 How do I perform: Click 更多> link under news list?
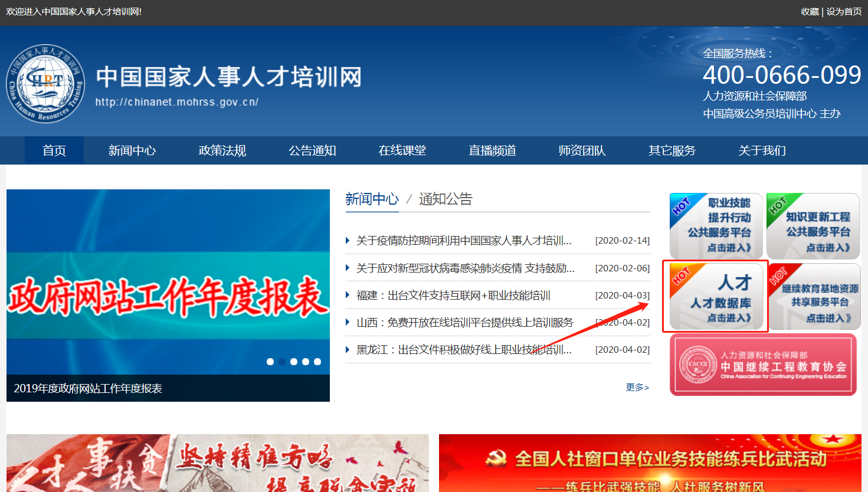637,388
